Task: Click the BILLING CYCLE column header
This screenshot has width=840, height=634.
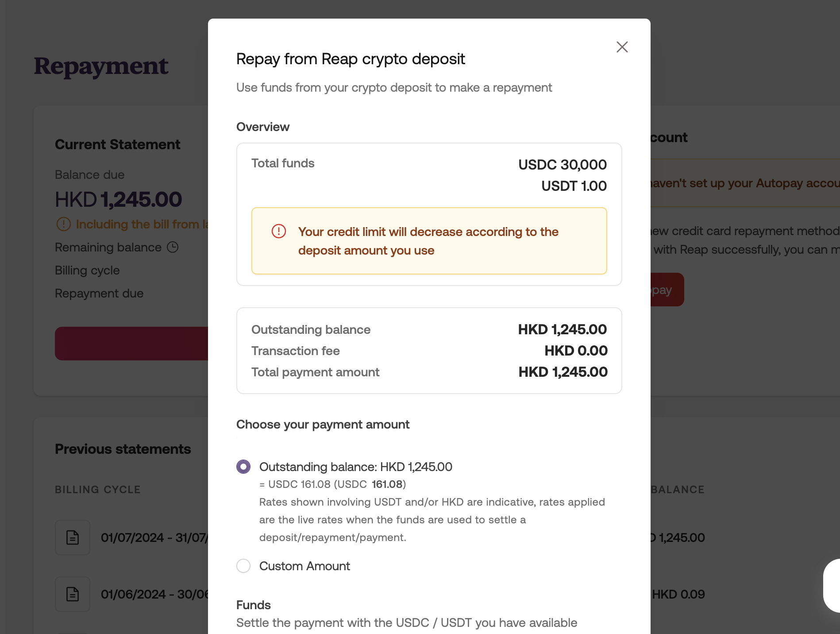Action: (98, 490)
